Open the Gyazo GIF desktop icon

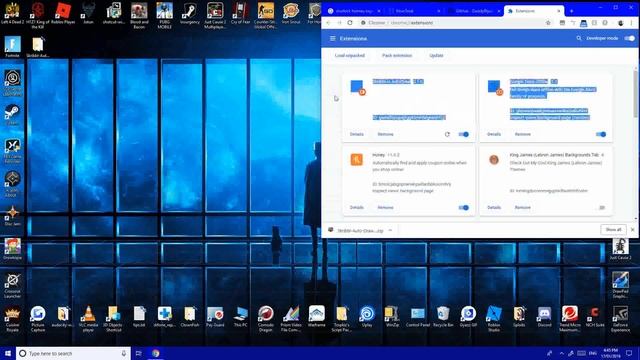click(468, 316)
